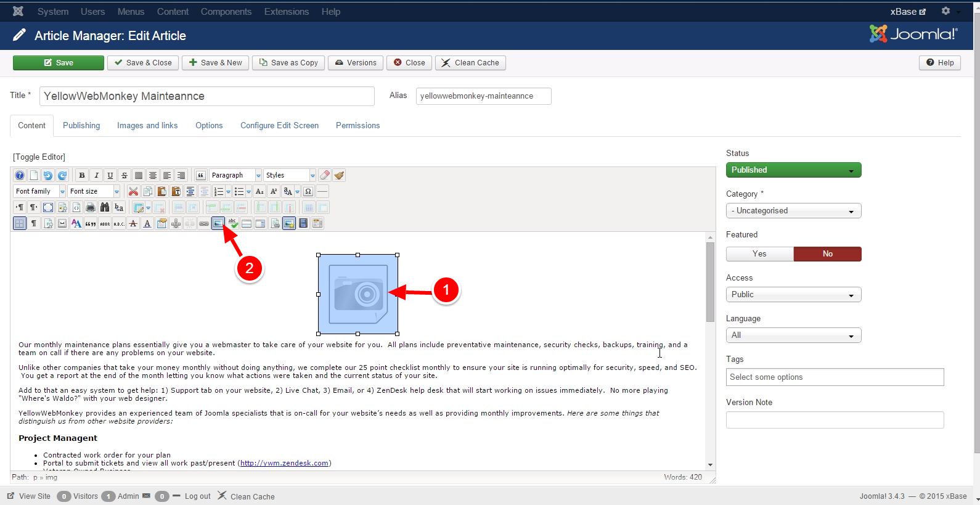
Task: Toggle the blockquote button
Action: click(x=200, y=175)
